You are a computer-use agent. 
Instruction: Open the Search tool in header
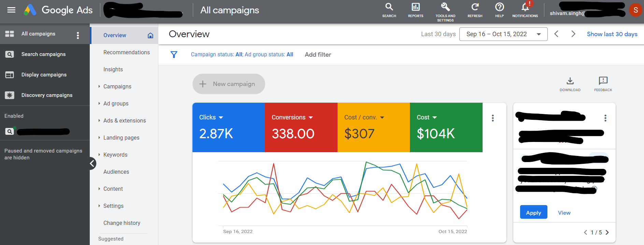click(x=389, y=10)
